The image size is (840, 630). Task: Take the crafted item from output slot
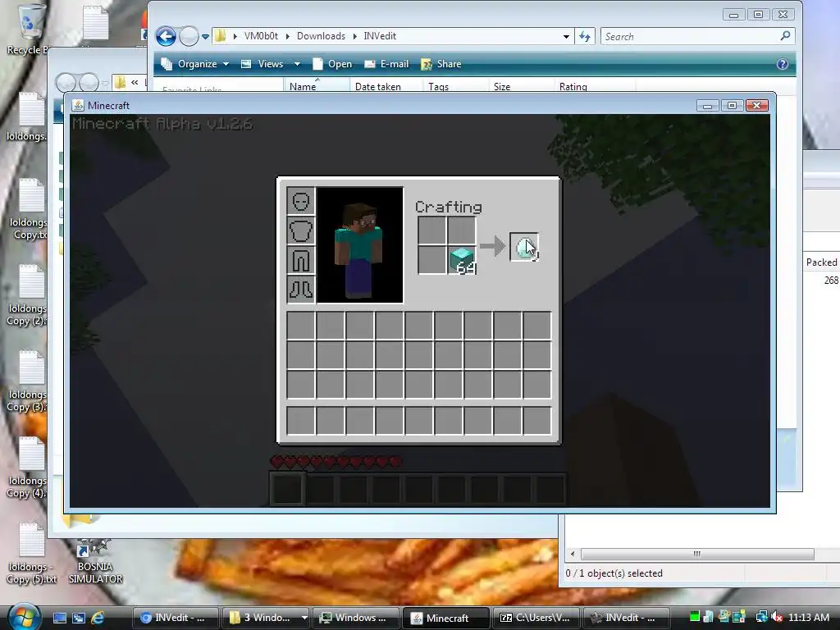coord(524,247)
